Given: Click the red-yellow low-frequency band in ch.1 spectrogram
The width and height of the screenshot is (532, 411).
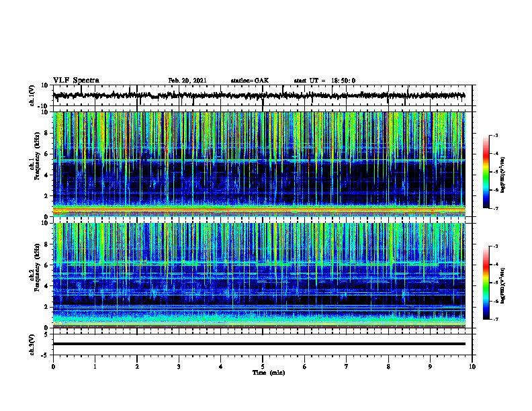Looking at the screenshot, I should (x=259, y=211).
